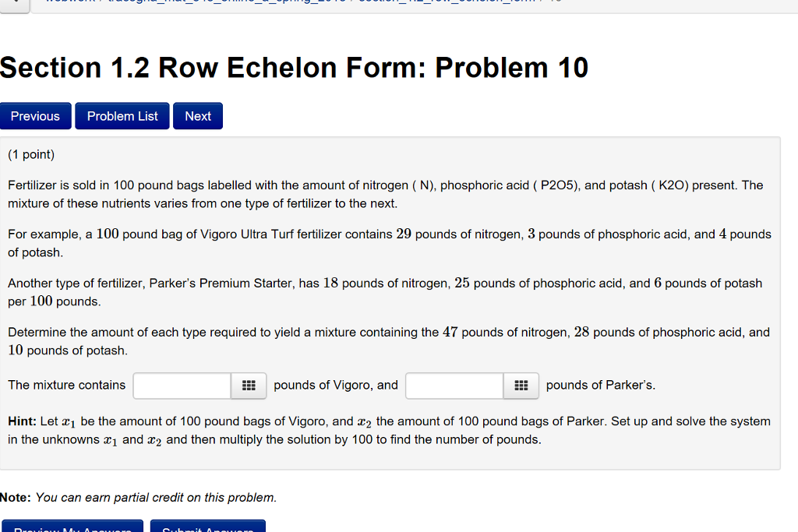Go to the Previous problem
This screenshot has width=798, height=532.
coord(35,115)
